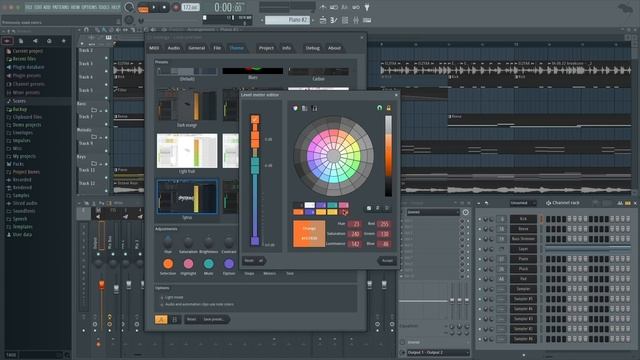Click the white palette swatch in color editor
This screenshot has width=640, height=360.
pos(310,205)
